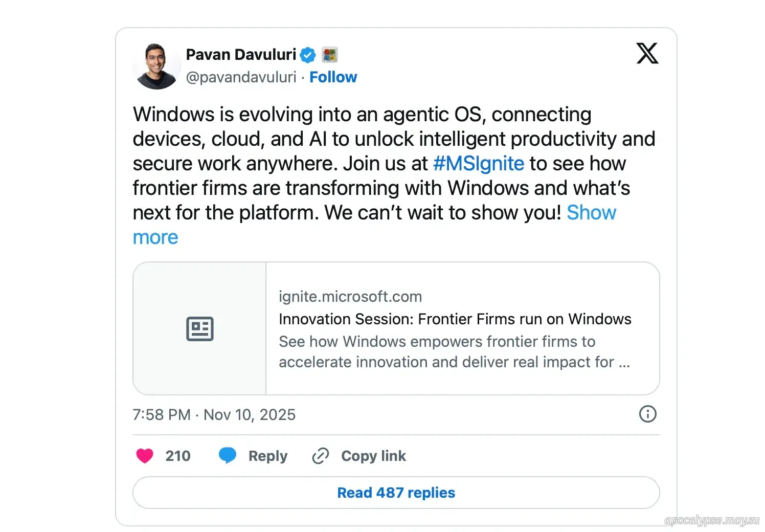Image resolution: width=765 pixels, height=532 pixels.
Task: Click the blue verified checkmark badge
Action: (x=308, y=55)
